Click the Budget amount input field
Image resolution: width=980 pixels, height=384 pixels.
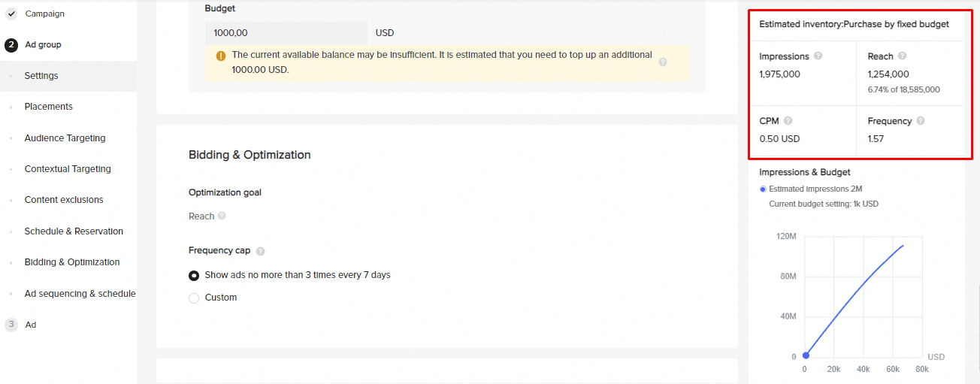click(x=286, y=33)
